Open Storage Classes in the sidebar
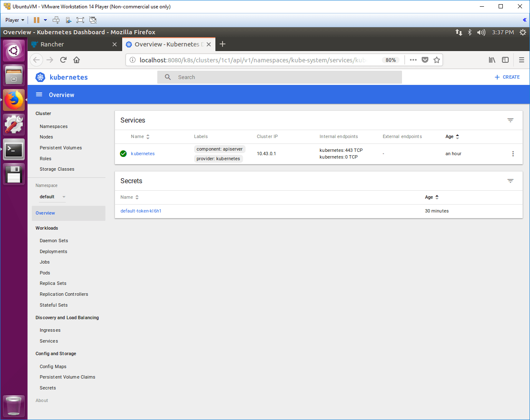The image size is (530, 420). click(57, 169)
